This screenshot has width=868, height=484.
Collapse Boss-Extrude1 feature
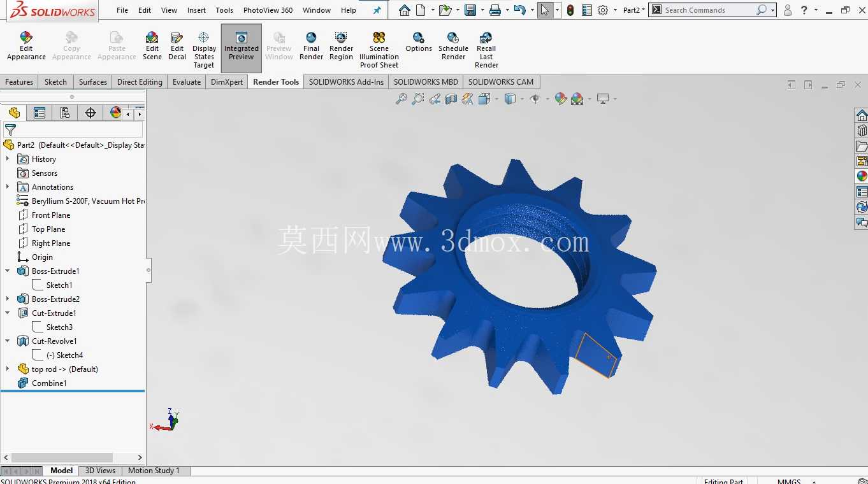pyautogui.click(x=8, y=271)
